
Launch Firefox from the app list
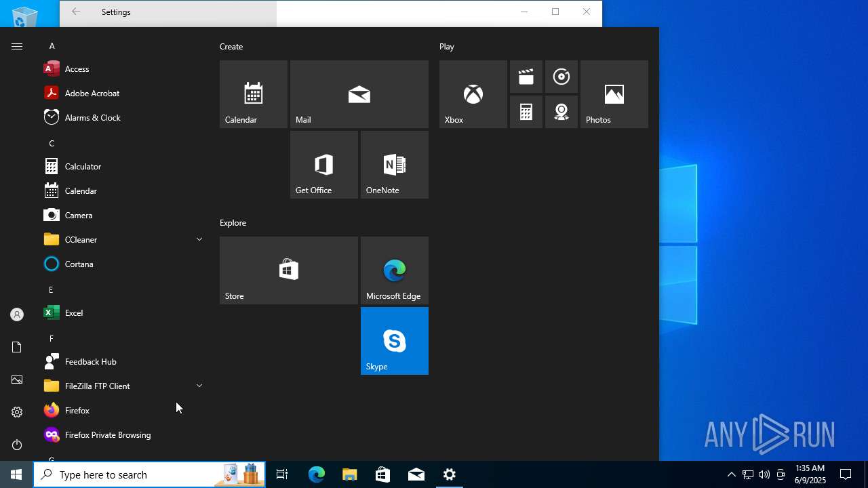pos(122,410)
